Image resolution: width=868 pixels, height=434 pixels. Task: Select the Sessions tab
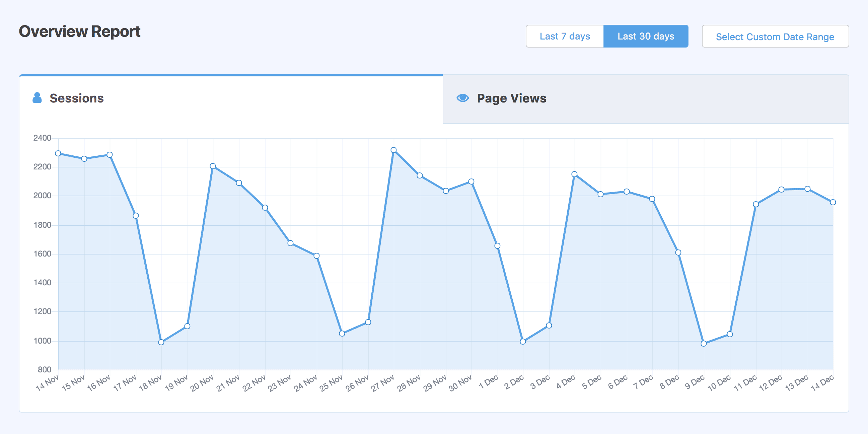tap(76, 98)
